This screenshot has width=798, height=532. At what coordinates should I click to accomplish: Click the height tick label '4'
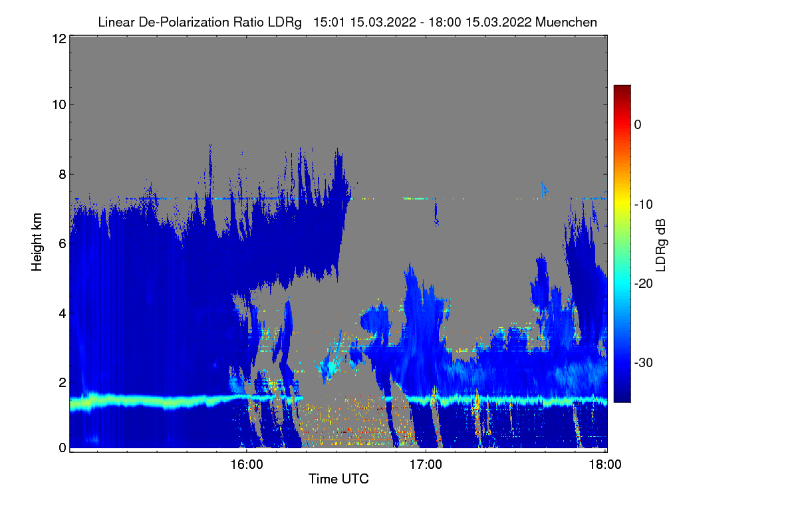click(x=62, y=313)
